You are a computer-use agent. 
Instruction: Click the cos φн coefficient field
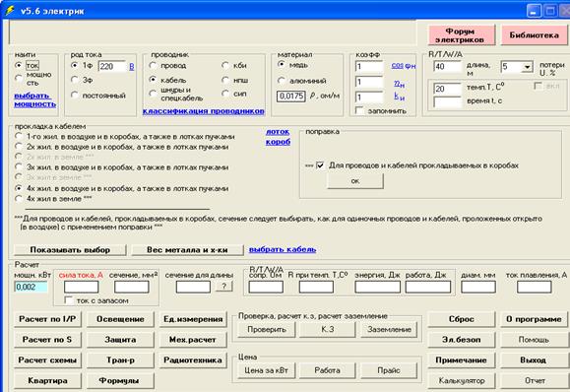click(x=369, y=67)
